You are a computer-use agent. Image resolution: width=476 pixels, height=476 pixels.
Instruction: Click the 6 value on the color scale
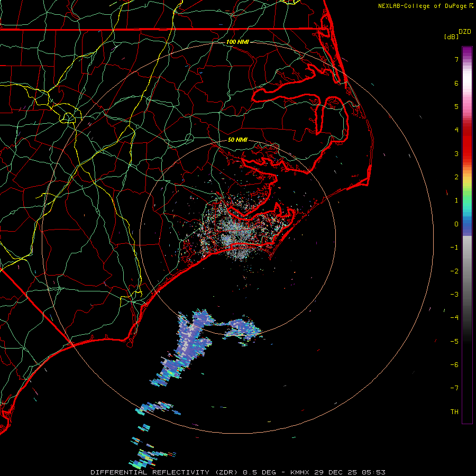tap(456, 83)
